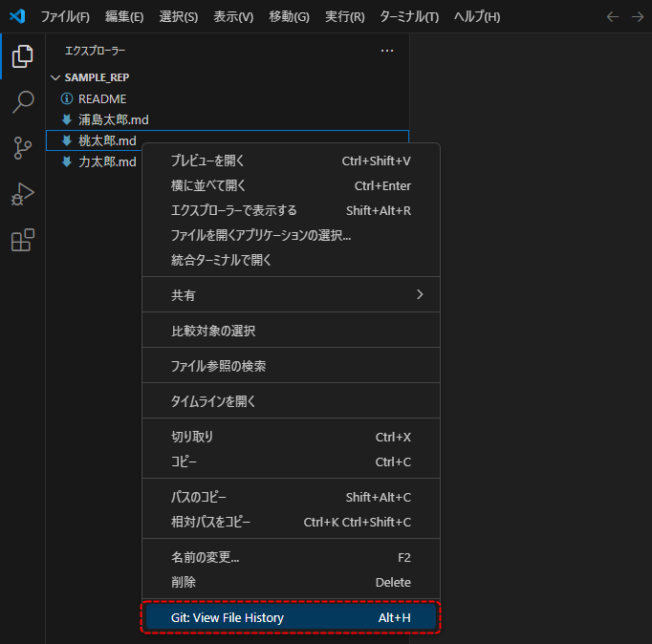This screenshot has height=644, width=652.
Task: Open the 移動(G) menu
Action: tap(289, 17)
